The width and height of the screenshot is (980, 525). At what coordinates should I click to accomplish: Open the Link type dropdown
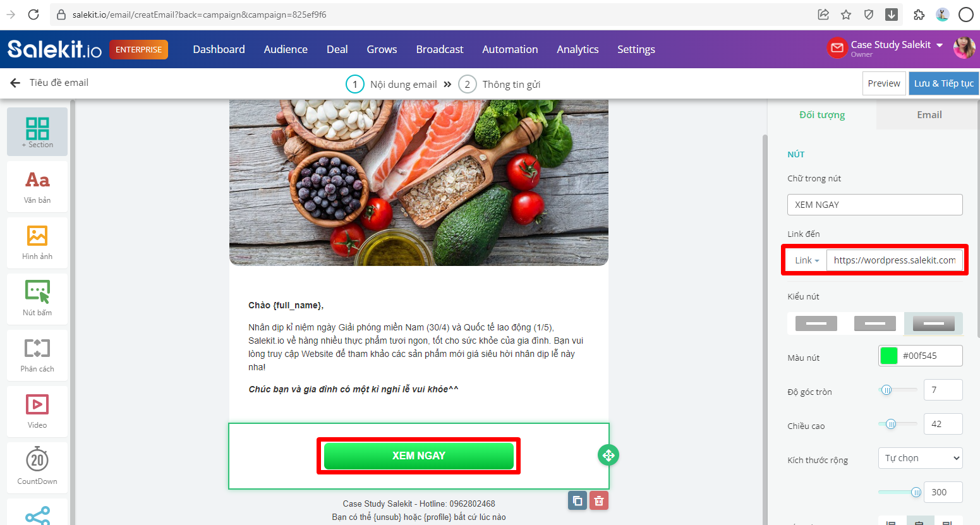coord(807,260)
